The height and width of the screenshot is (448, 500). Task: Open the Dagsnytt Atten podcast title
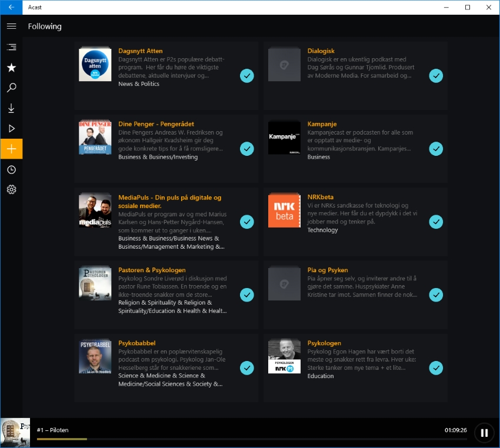(x=141, y=51)
